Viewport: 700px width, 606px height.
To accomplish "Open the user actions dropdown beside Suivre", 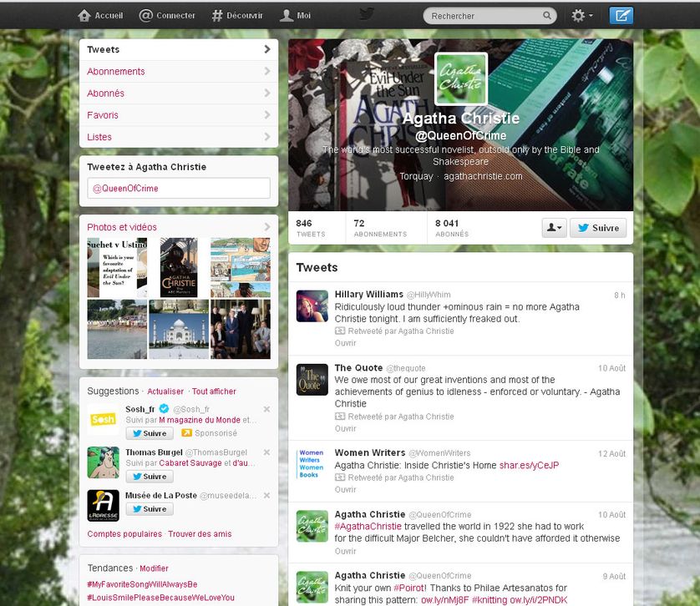I will point(554,228).
